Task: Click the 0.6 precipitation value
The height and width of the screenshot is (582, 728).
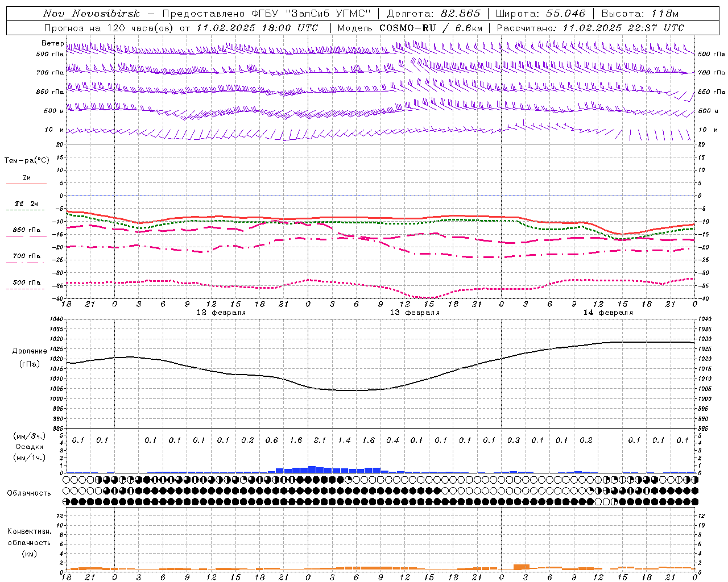Action: coord(272,440)
